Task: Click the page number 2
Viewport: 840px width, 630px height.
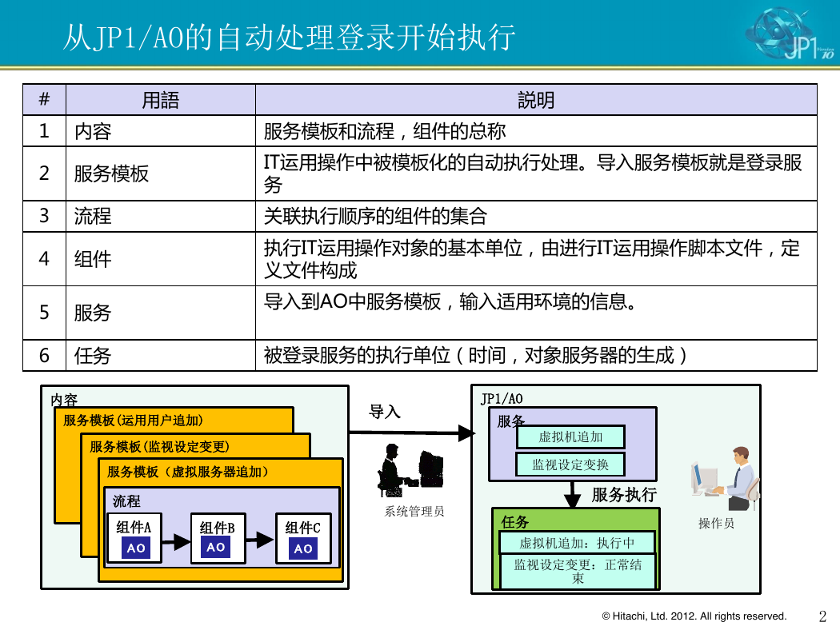Action: 823,616
